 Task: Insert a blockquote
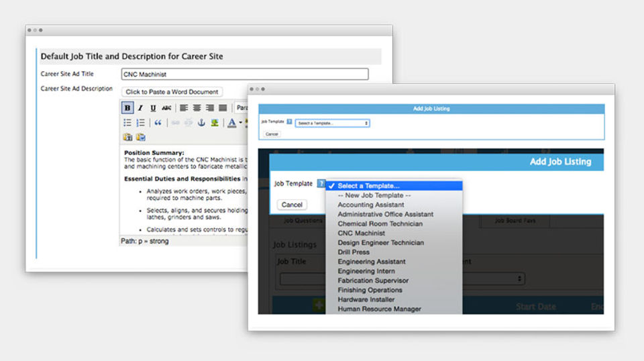tap(158, 122)
